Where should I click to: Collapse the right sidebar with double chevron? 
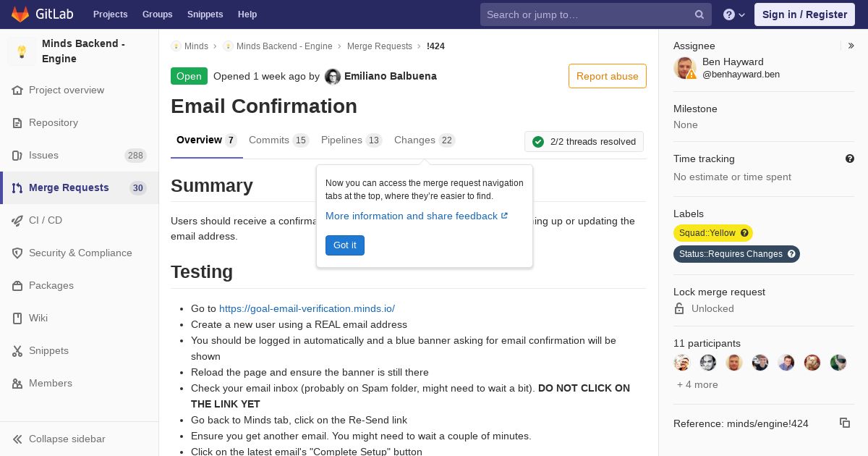tap(851, 46)
